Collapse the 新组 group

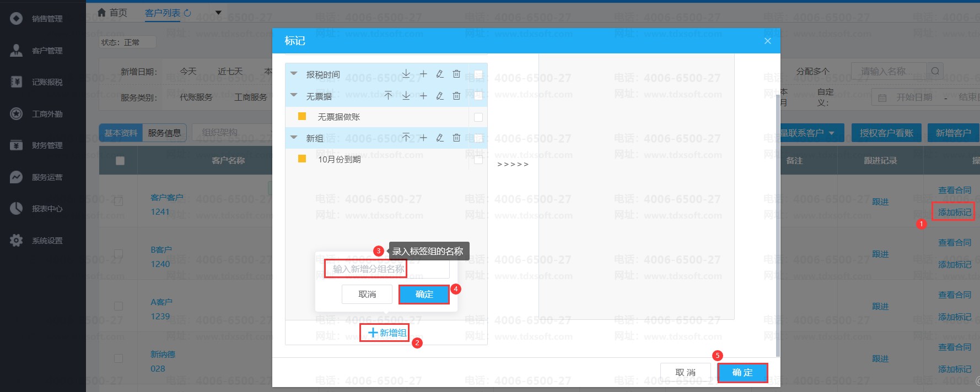coord(294,138)
